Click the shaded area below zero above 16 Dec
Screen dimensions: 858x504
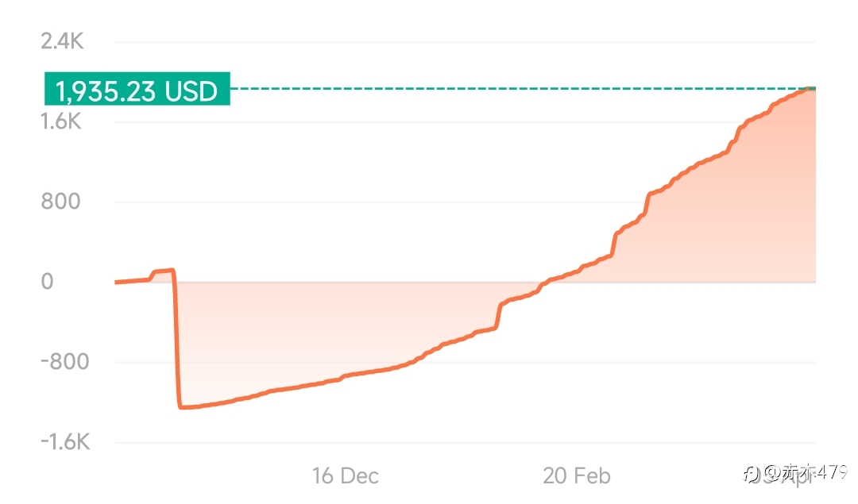[345, 328]
